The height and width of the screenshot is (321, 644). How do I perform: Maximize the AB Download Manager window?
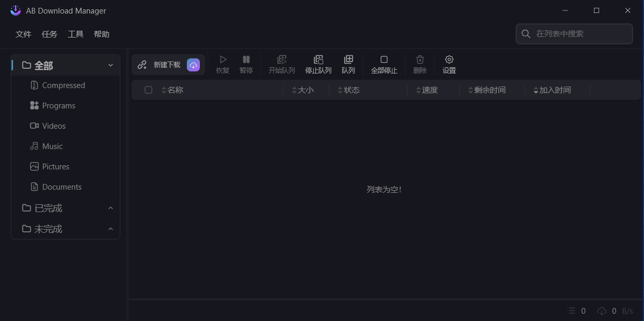[597, 10]
